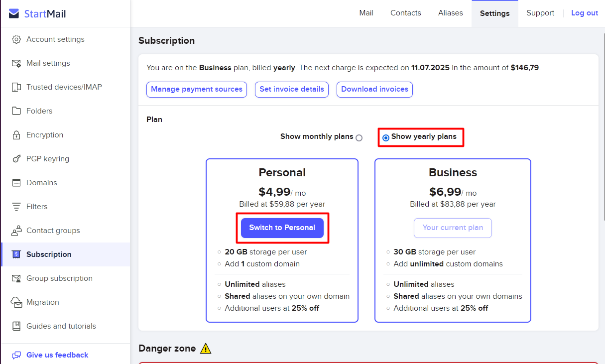Click the StartMail wordmark text
The width and height of the screenshot is (605, 364).
click(x=45, y=14)
